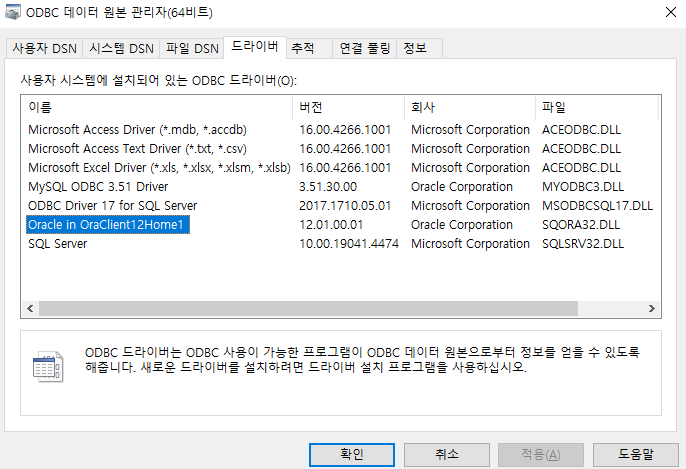686x469 pixels.
Task: Sort by the 이름 column header
Action: coord(156,107)
